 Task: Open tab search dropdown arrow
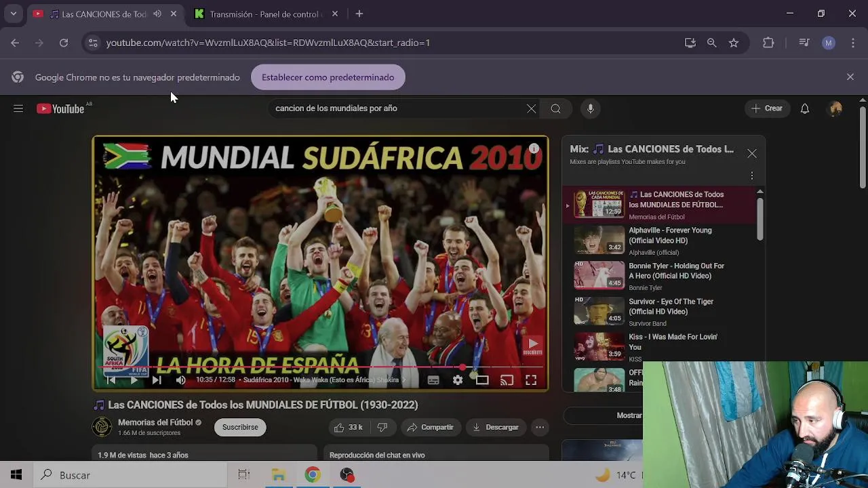pyautogui.click(x=13, y=14)
